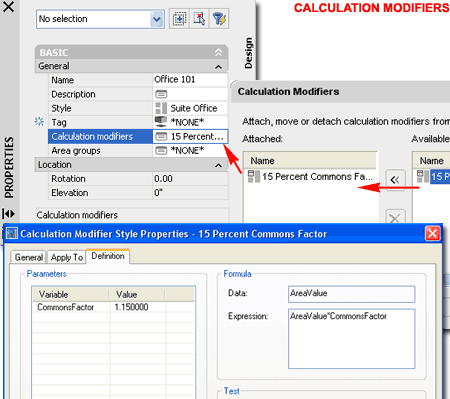Select the Suite Office style value

pyautogui.click(x=194, y=108)
